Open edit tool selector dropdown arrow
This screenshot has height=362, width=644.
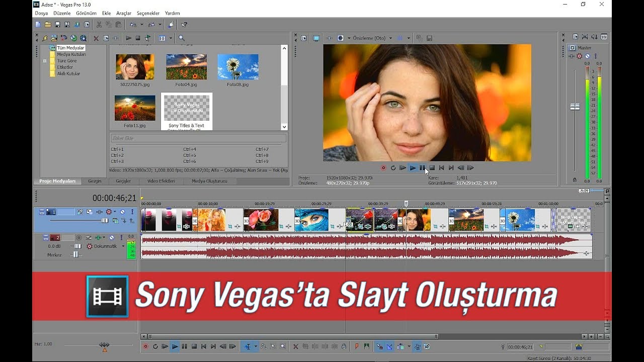click(256, 346)
